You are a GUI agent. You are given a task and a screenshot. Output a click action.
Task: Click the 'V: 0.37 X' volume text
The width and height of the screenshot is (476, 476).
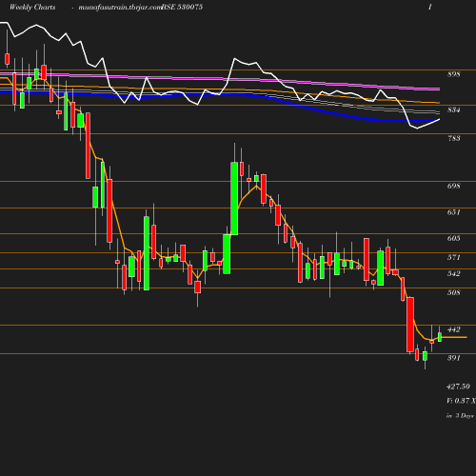461,401
